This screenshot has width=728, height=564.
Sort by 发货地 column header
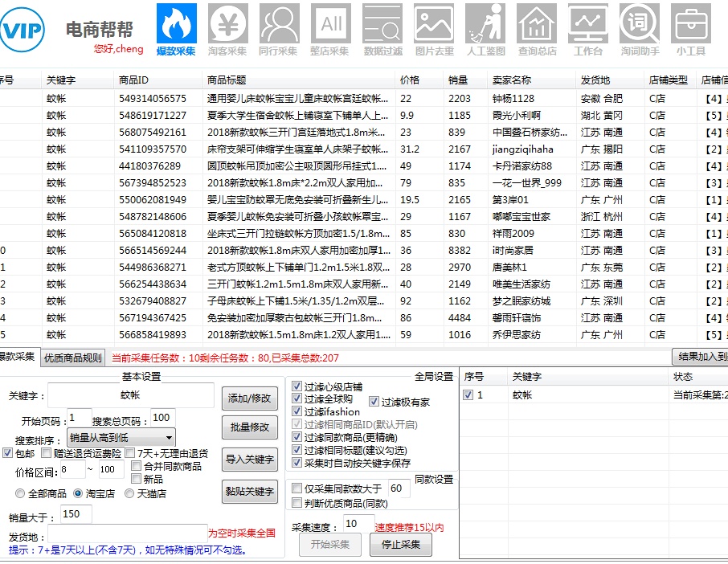pos(610,80)
